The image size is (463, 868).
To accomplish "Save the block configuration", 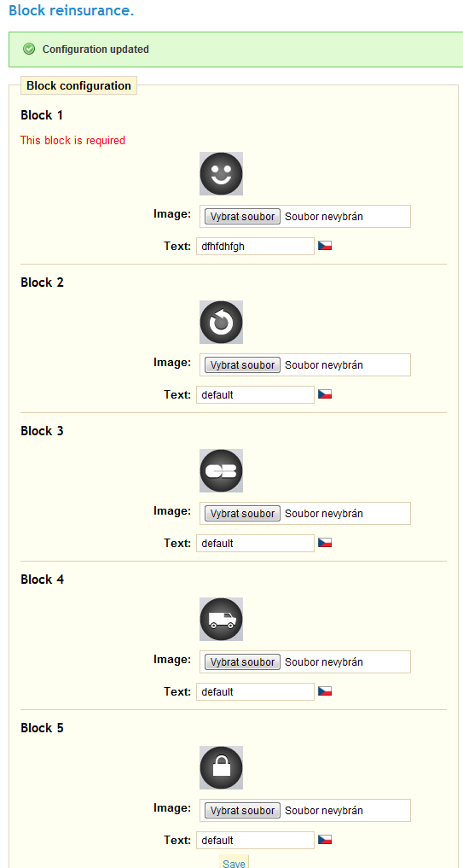I will click(234, 864).
